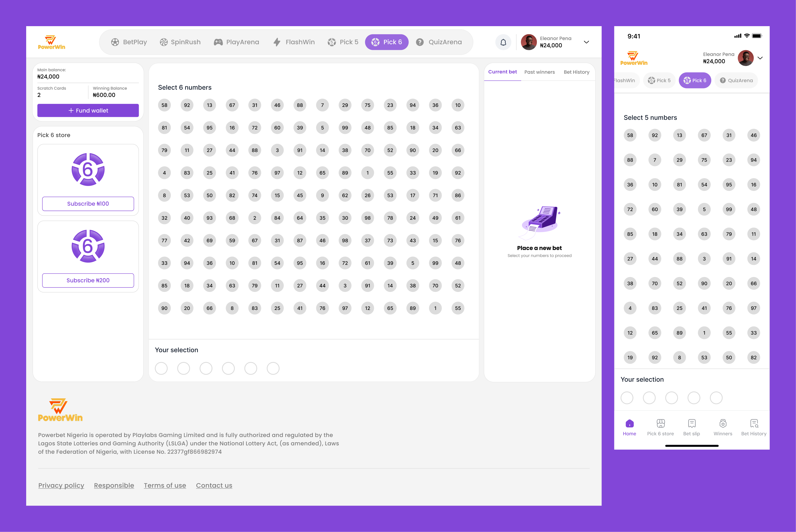Open BetPlay via its soccer ball icon

(115, 42)
